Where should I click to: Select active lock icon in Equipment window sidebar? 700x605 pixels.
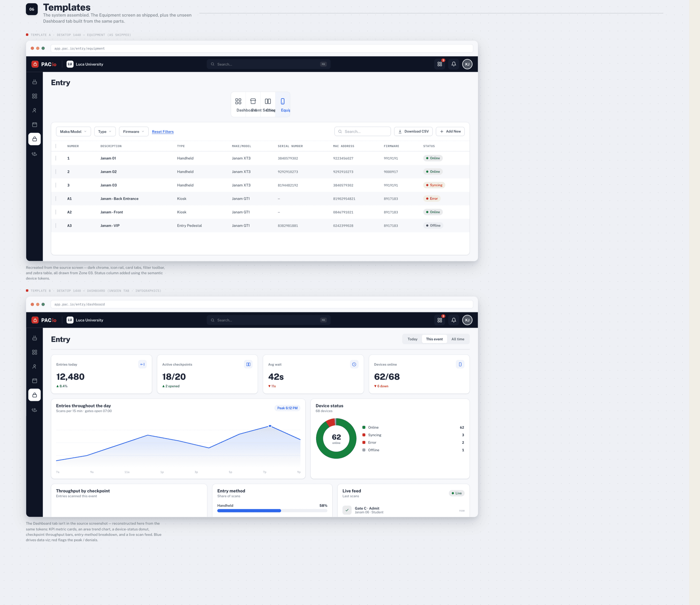click(x=34, y=139)
